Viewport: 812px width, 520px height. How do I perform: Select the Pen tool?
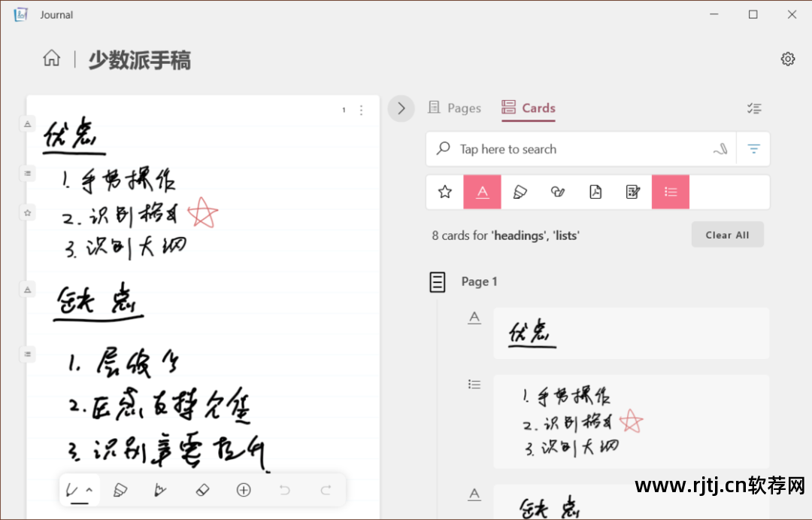point(72,490)
